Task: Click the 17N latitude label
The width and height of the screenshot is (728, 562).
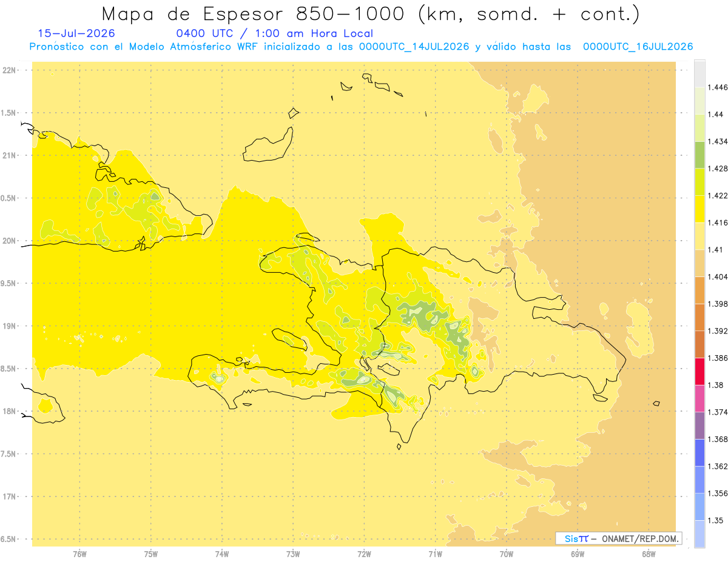Action: tap(8, 497)
